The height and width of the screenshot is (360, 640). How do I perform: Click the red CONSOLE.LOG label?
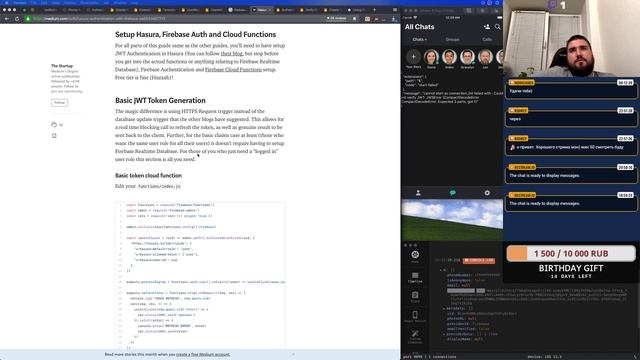pyautogui.click(x=479, y=260)
